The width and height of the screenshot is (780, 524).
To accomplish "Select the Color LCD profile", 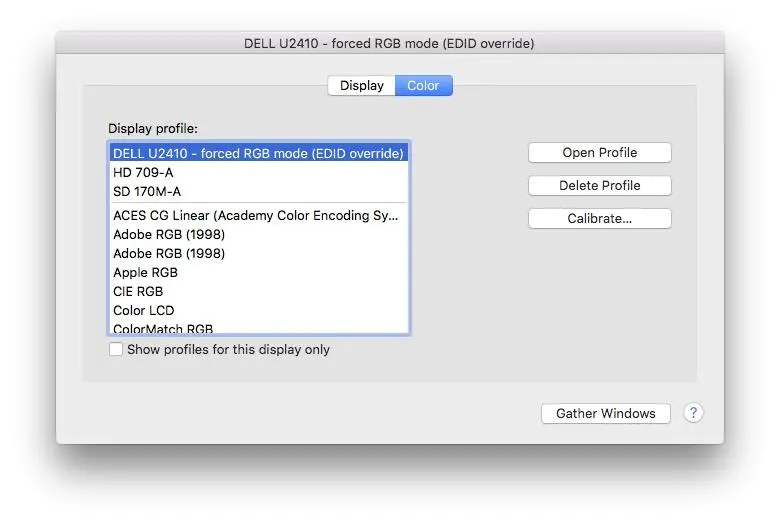I will (259, 310).
